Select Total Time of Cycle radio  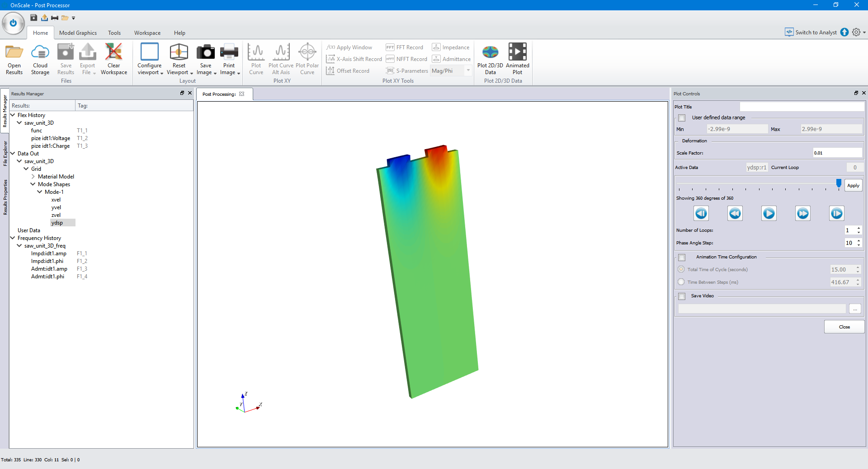(681, 269)
